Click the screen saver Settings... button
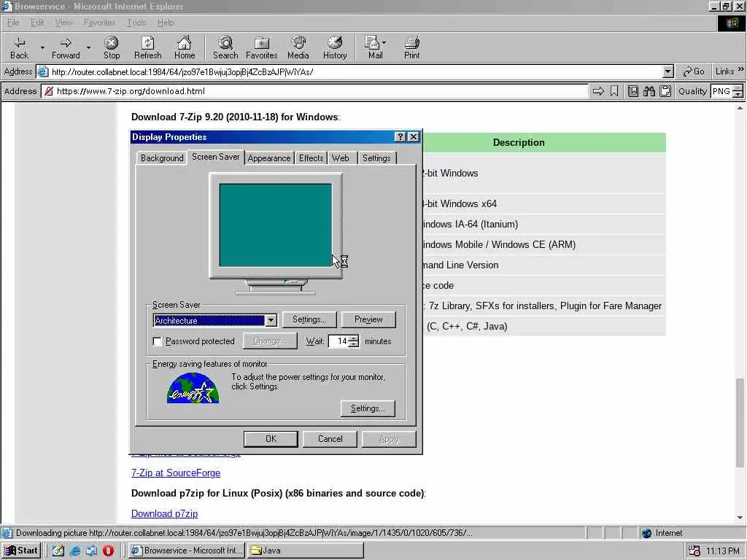 [309, 319]
